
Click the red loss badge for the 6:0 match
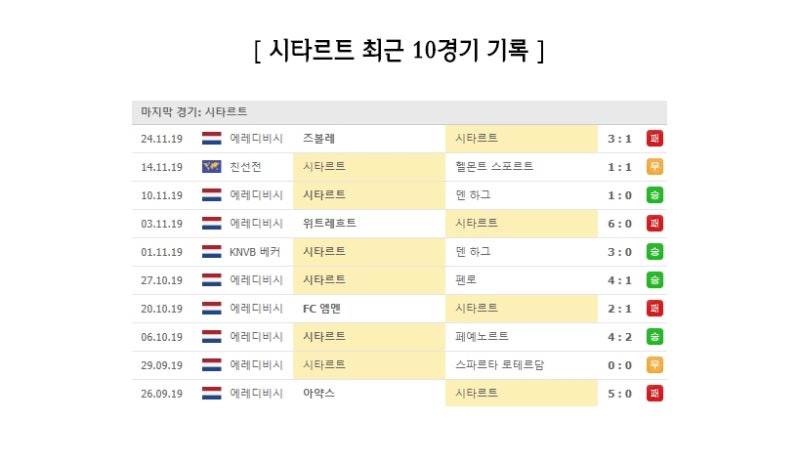pos(655,223)
